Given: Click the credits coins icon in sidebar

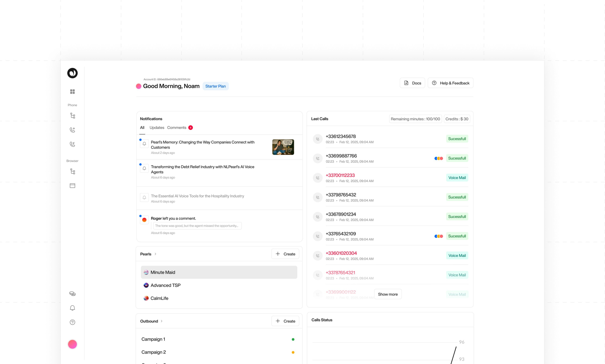Looking at the screenshot, I should (72, 293).
